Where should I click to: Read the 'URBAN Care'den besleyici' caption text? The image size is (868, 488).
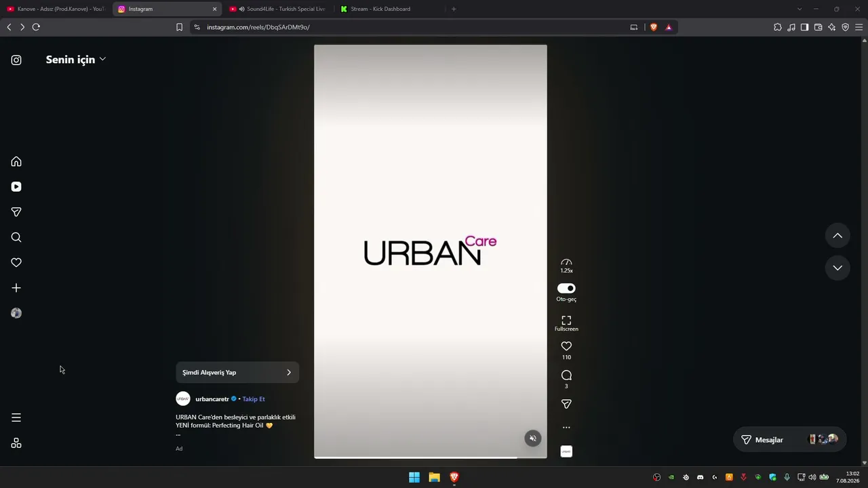click(235, 421)
